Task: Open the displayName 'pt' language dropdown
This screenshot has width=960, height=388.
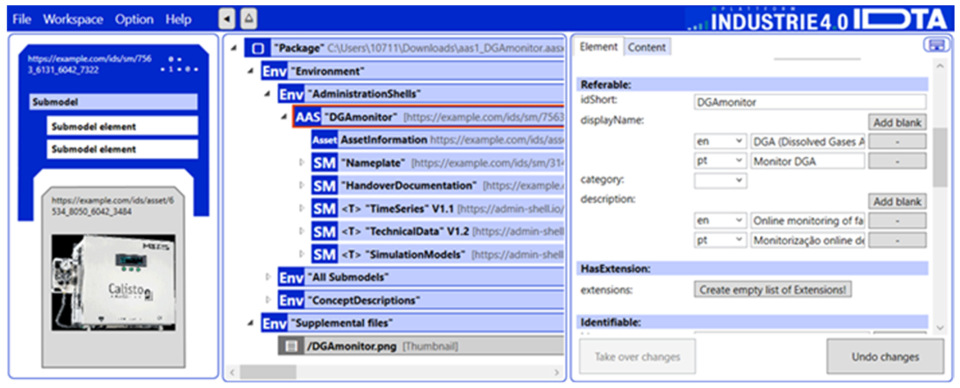Action: [720, 162]
